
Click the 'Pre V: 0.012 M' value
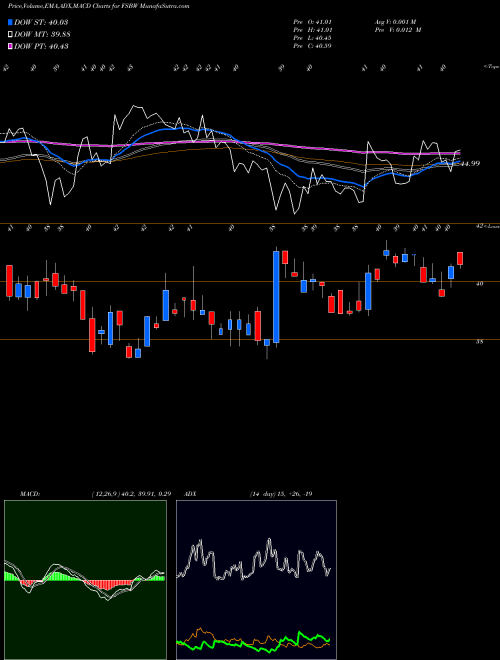[x=397, y=30]
